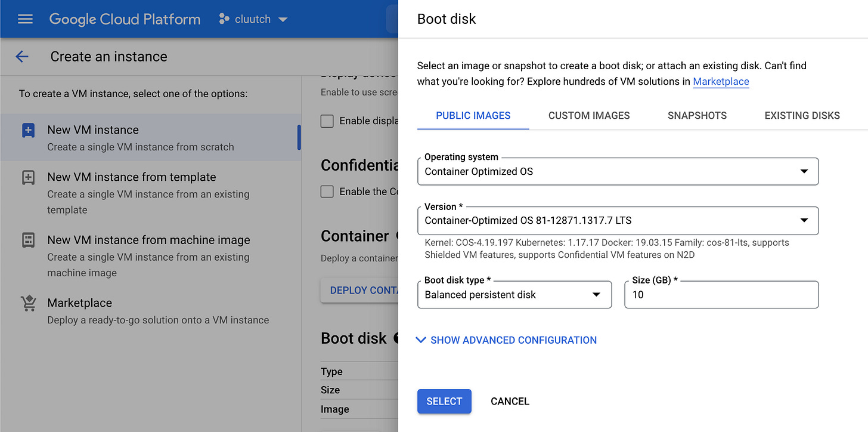Click the Marketplace shopping cart icon
This screenshot has height=432, width=868.
[x=28, y=303]
